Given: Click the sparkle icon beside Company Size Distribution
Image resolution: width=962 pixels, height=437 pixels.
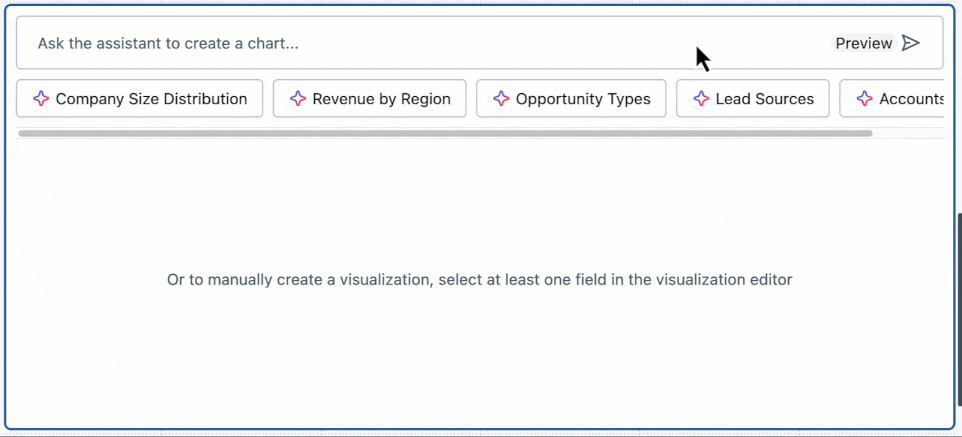Looking at the screenshot, I should point(41,99).
